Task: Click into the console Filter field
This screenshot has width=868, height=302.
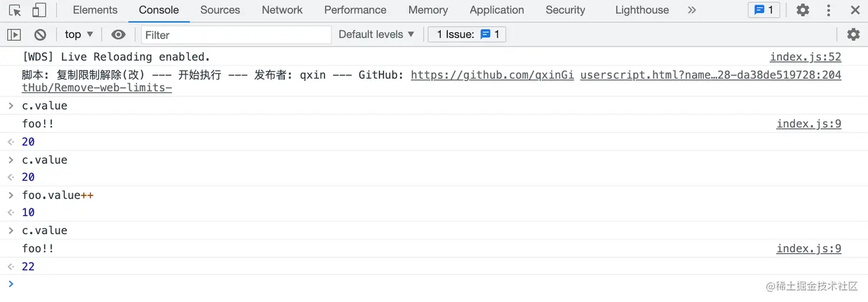Action: pyautogui.click(x=236, y=35)
